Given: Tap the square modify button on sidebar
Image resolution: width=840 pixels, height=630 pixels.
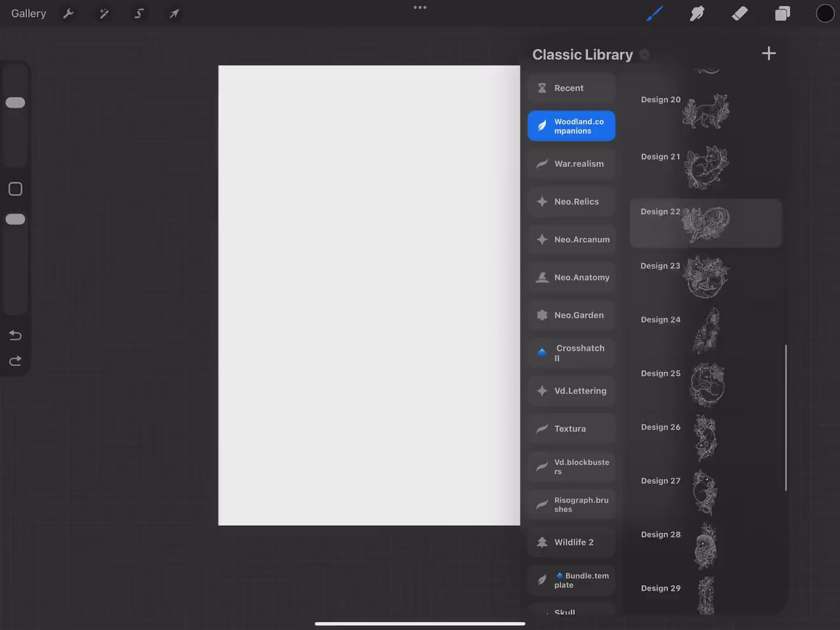Looking at the screenshot, I should tap(15, 189).
